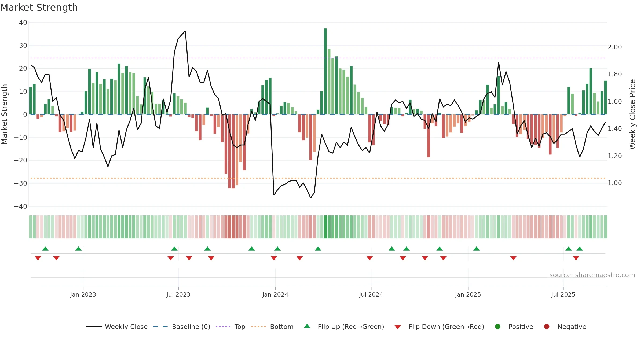
Task: Click the Market Strength chart title
Action: [x=39, y=8]
